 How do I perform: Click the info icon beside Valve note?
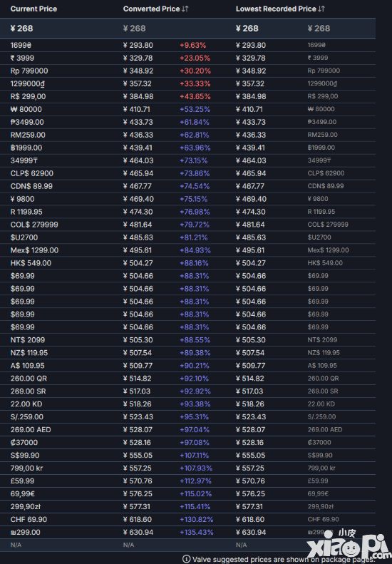pyautogui.click(x=186, y=559)
